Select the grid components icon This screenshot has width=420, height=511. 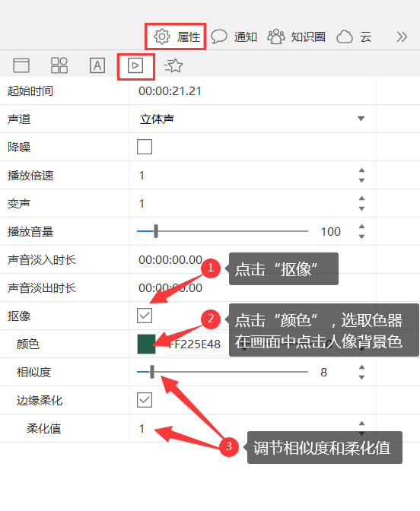click(59, 65)
